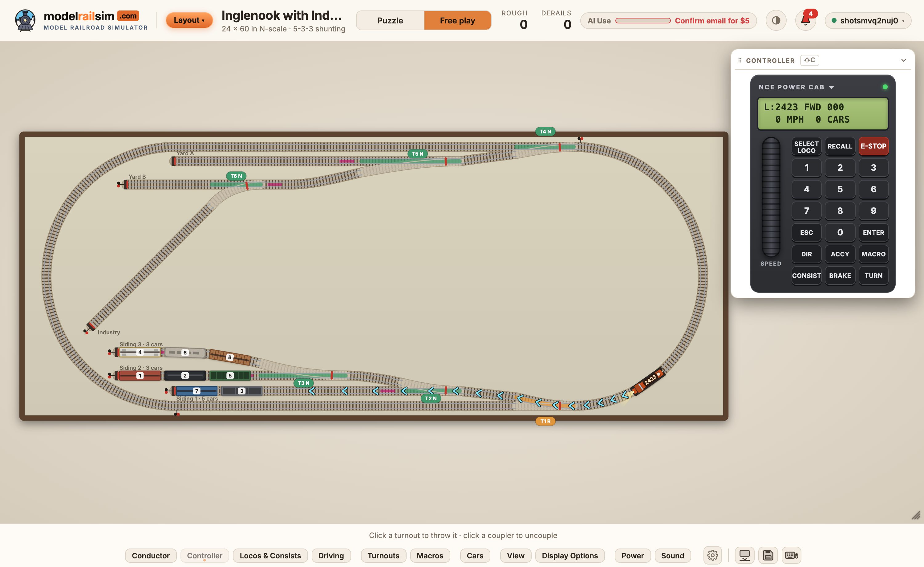This screenshot has height=567, width=924.
Task: Click the modelrailsim locomotive logo
Action: [25, 20]
